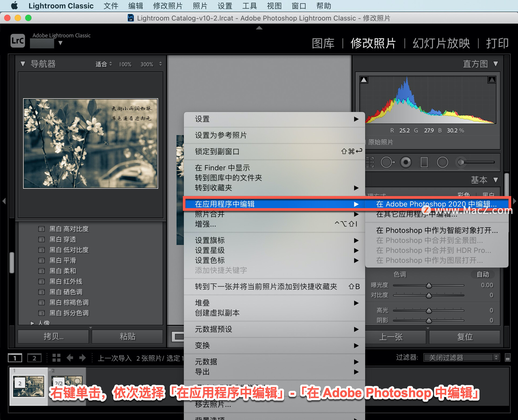Click 黑白 棕褐色调 preset icon
This screenshot has height=420, width=518.
(41, 303)
